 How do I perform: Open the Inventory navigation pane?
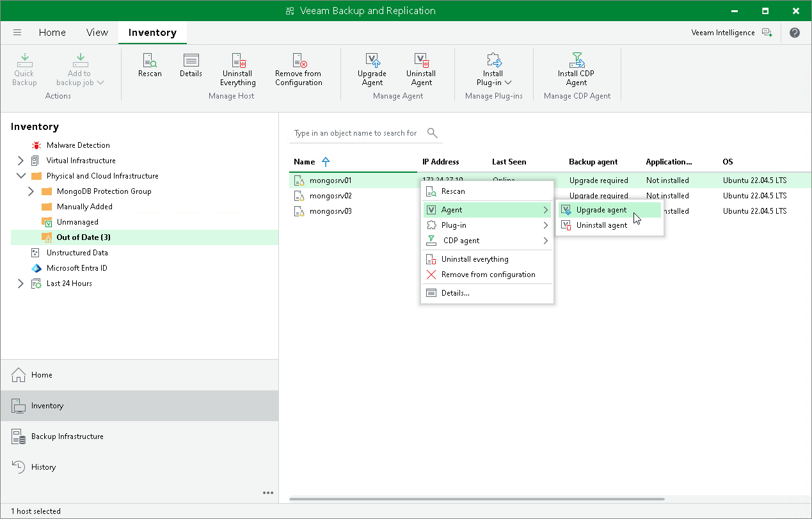click(x=139, y=406)
